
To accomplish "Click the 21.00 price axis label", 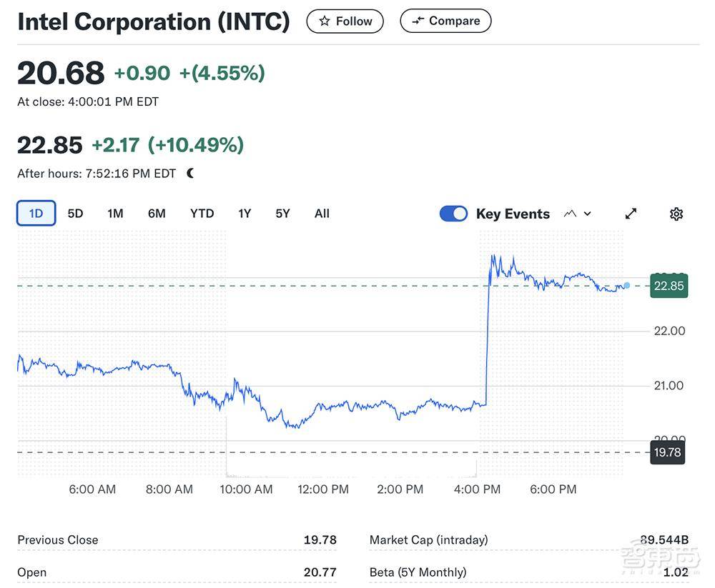I will point(669,386).
